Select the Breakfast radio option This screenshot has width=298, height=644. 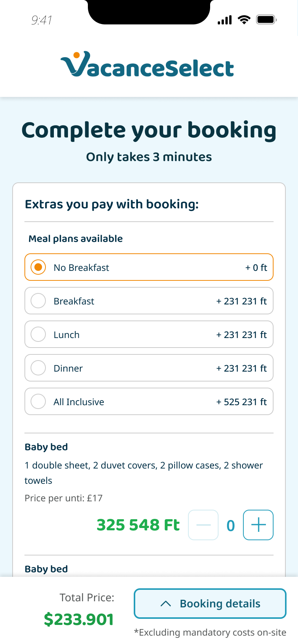(x=38, y=301)
